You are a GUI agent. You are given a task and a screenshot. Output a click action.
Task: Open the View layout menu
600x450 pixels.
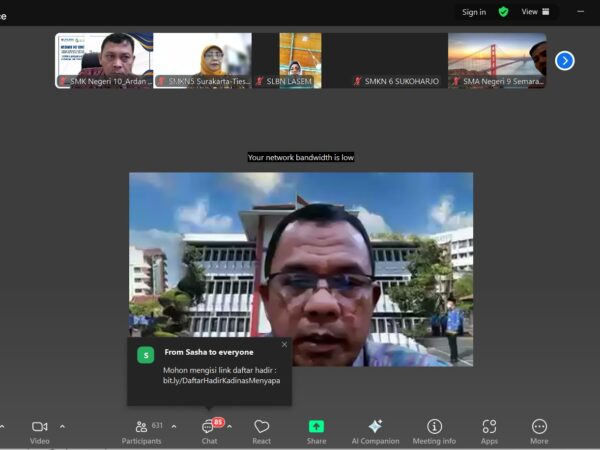click(535, 12)
